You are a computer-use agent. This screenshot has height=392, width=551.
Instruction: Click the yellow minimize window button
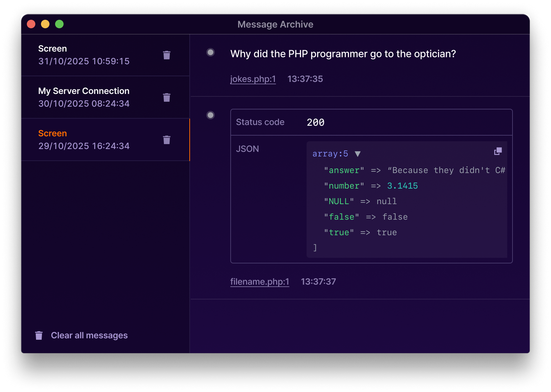pyautogui.click(x=45, y=24)
